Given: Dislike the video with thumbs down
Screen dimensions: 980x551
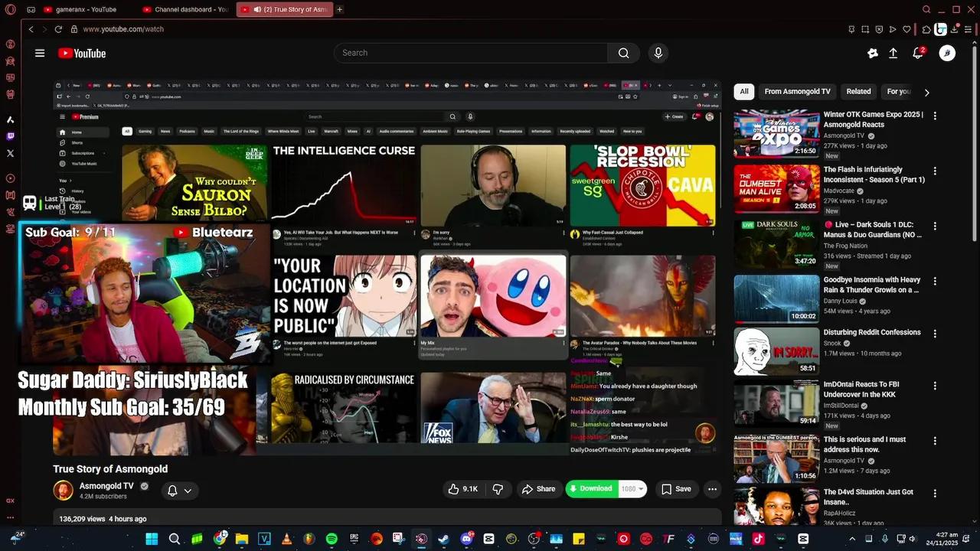Looking at the screenshot, I should coord(498,489).
